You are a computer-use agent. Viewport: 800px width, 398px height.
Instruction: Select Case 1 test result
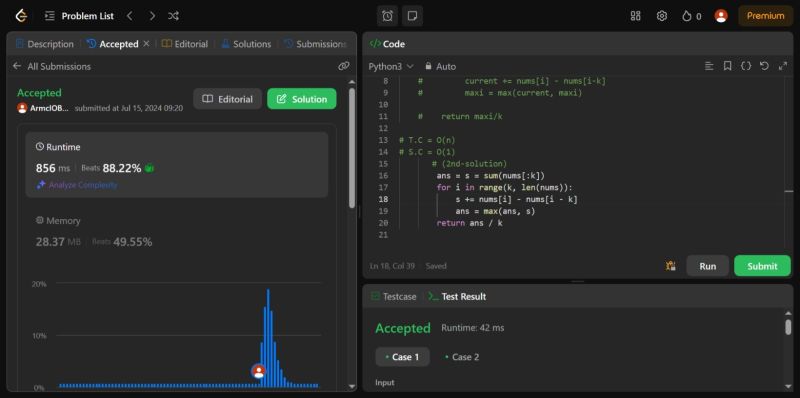[x=403, y=357]
